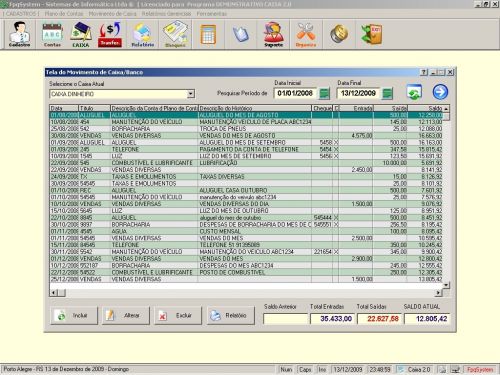Open the CAIXA toolbar icon

pyautogui.click(x=81, y=35)
